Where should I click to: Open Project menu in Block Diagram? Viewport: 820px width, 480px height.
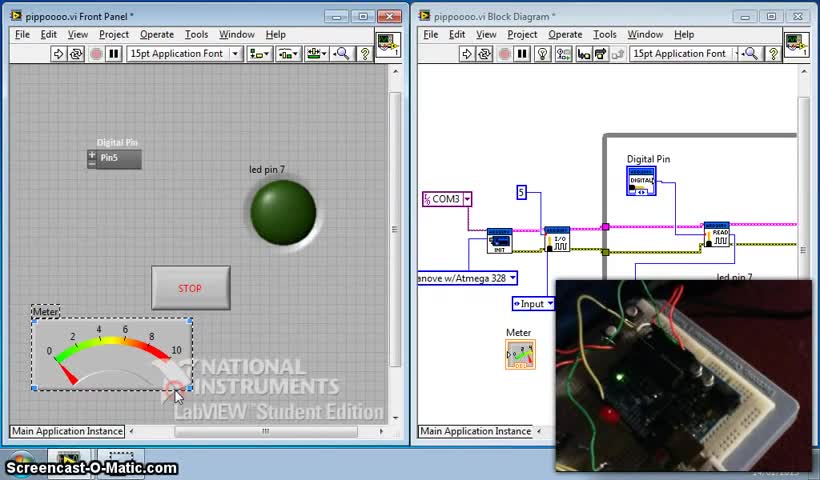522,35
